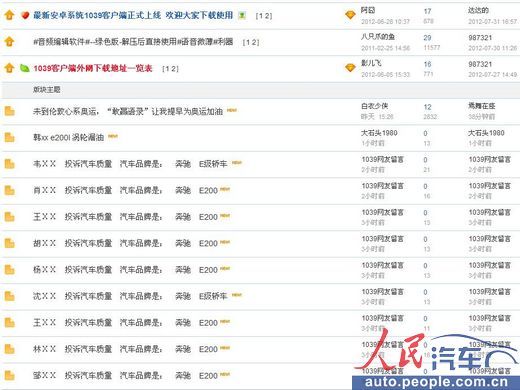Open 沈XX 投诉汽车质量 奔驰 E级轿车 thread
This screenshot has width=520, height=390.
(x=130, y=296)
